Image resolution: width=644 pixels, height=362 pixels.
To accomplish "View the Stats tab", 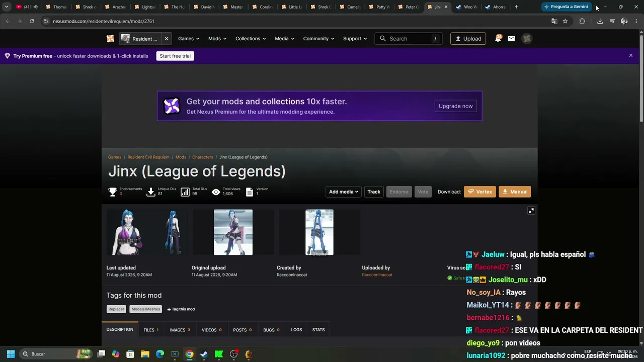I will pyautogui.click(x=318, y=330).
